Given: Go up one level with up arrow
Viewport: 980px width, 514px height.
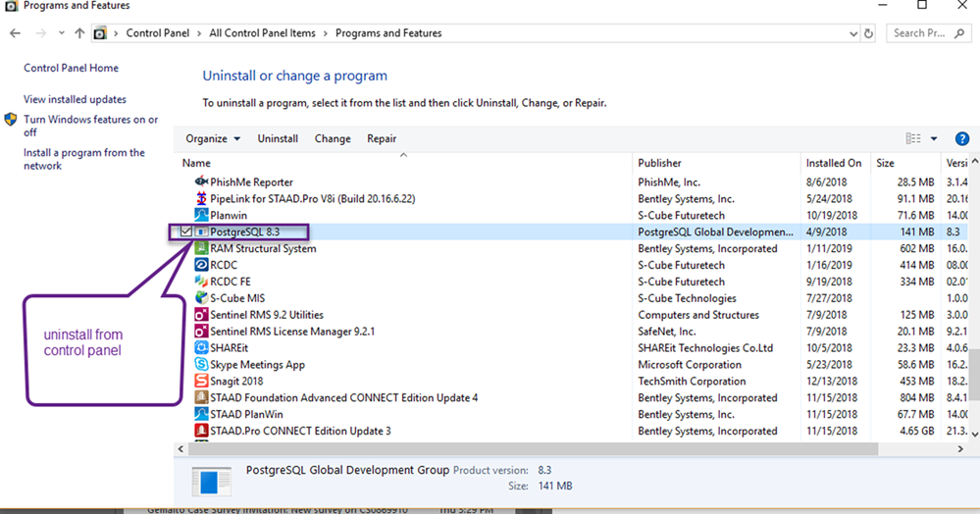Looking at the screenshot, I should click(79, 33).
